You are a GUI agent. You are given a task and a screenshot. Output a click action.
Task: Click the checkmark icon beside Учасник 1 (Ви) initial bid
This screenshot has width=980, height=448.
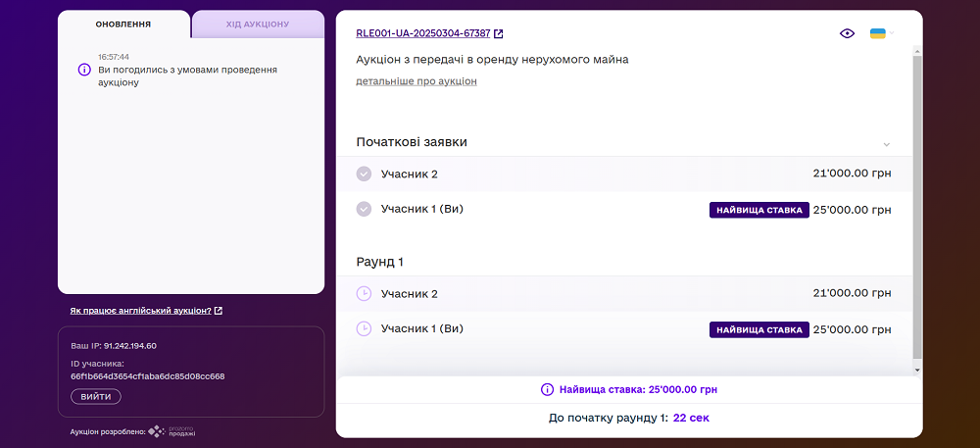tap(364, 209)
